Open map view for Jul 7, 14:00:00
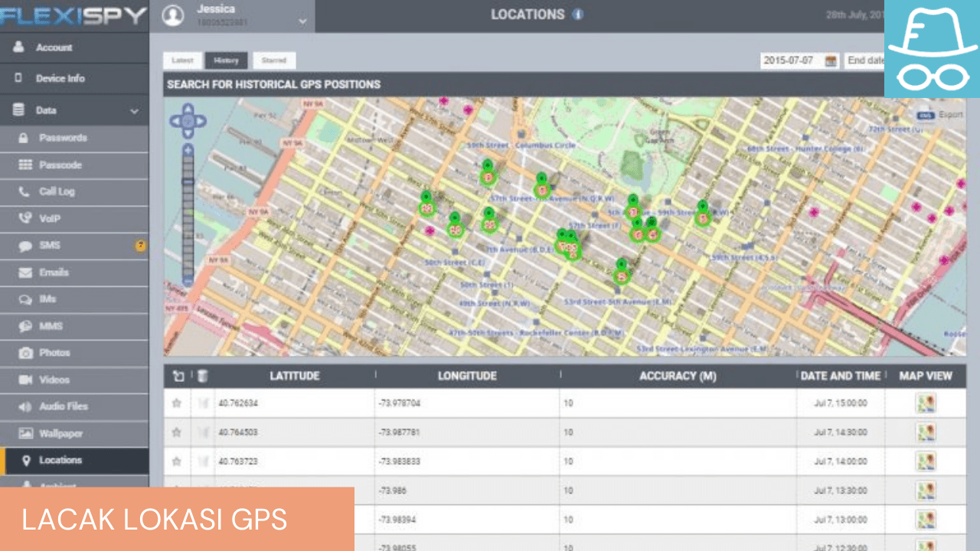This screenshot has height=551, width=980. (926, 461)
